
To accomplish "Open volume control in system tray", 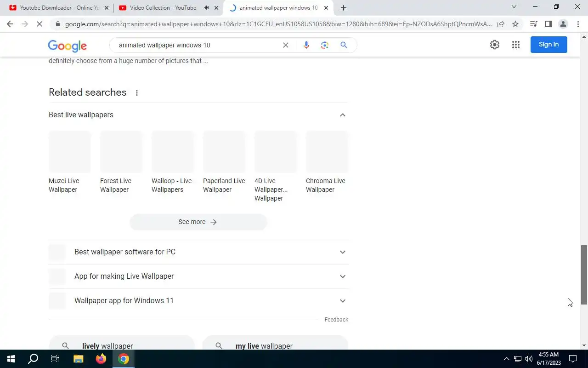I will pos(529,359).
